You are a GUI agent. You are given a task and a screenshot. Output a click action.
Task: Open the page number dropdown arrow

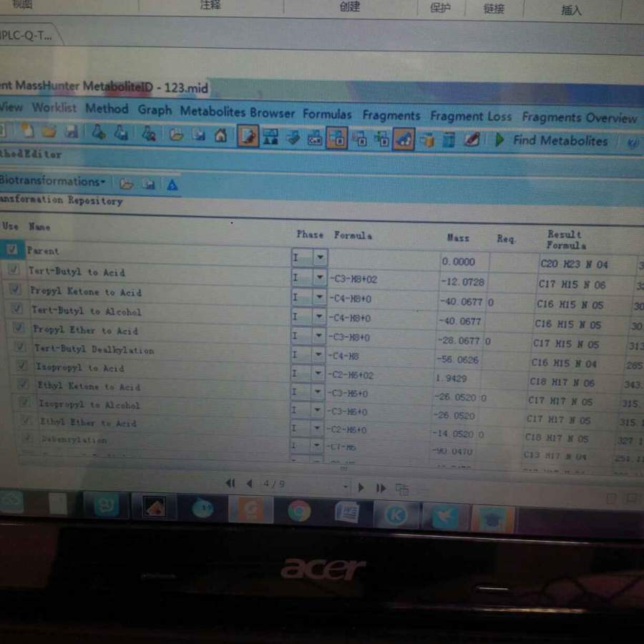click(346, 487)
